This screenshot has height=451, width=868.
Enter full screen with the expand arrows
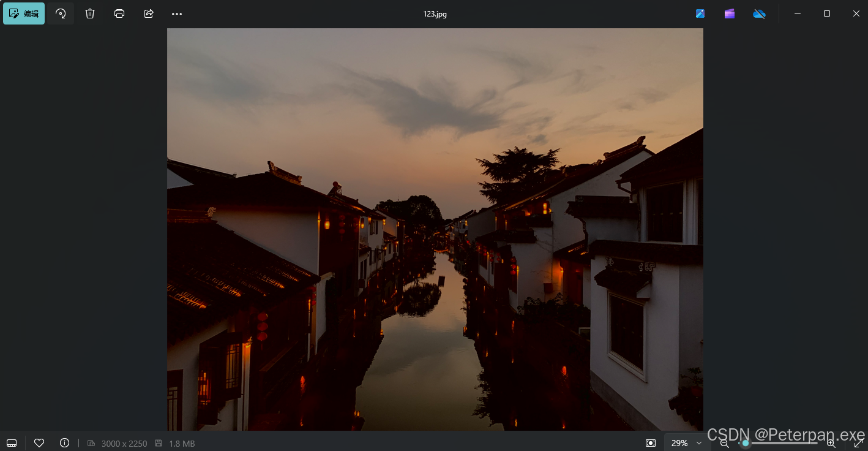858,443
